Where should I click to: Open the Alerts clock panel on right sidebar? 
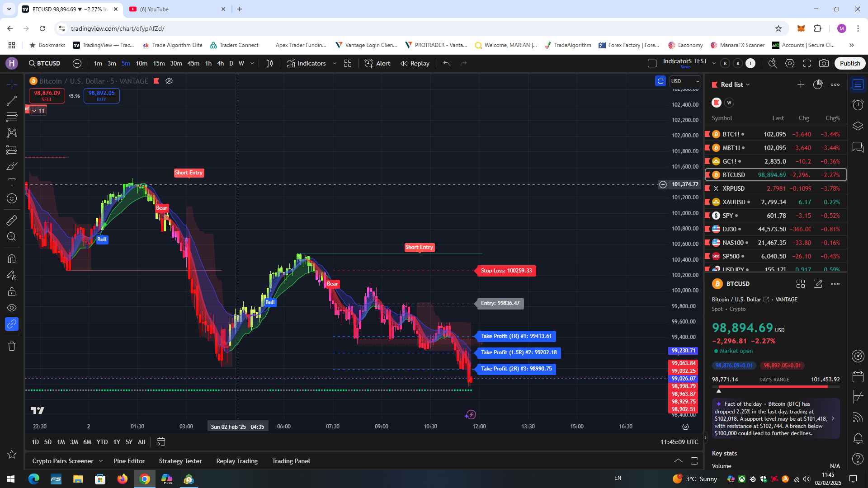click(858, 105)
